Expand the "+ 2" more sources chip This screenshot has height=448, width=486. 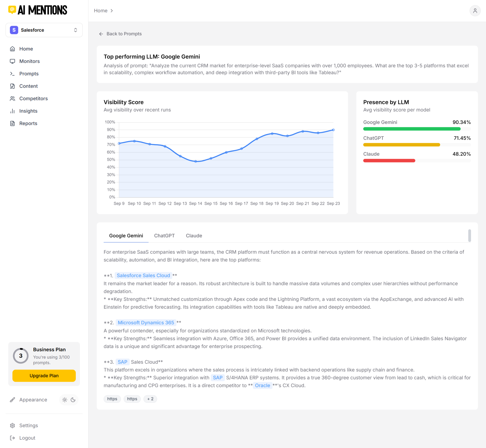[x=150, y=399]
